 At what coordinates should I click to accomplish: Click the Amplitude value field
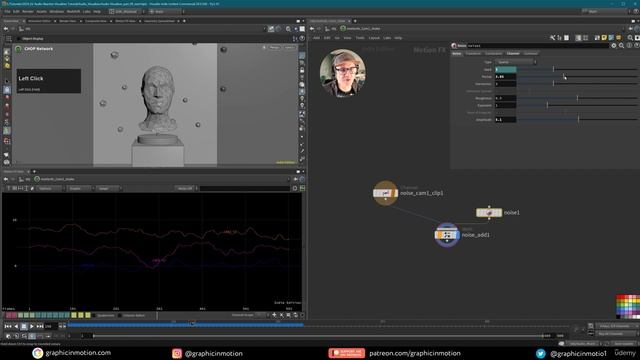(x=506, y=120)
